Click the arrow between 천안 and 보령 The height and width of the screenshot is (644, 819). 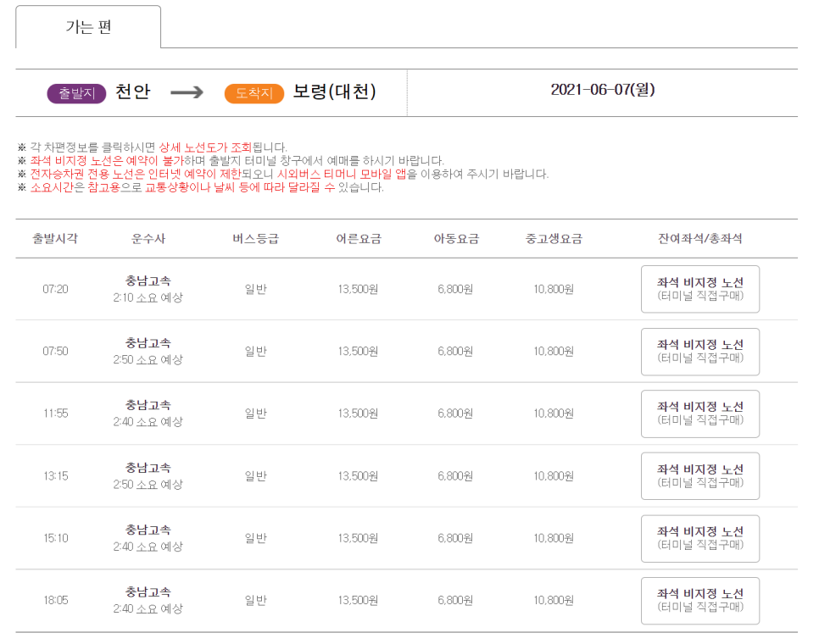(x=187, y=93)
